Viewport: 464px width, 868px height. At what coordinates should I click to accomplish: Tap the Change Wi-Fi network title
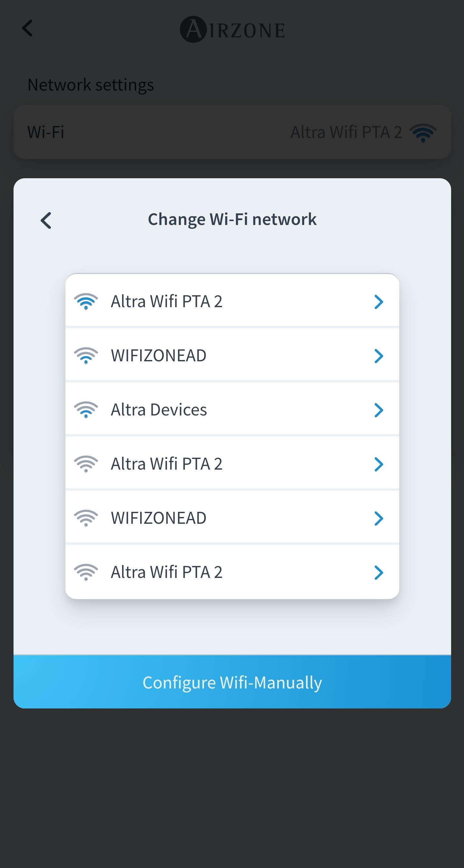point(232,219)
